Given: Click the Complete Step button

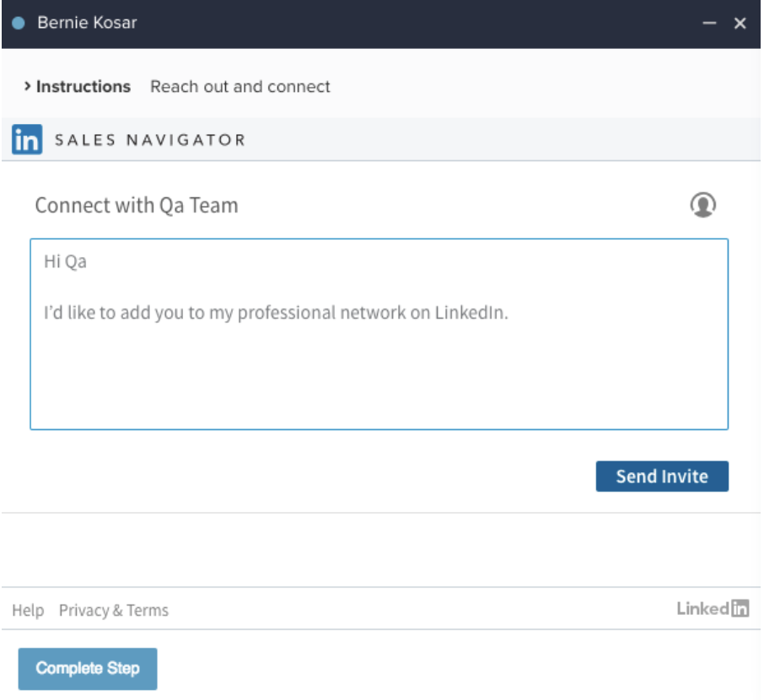Looking at the screenshot, I should tap(87, 669).
